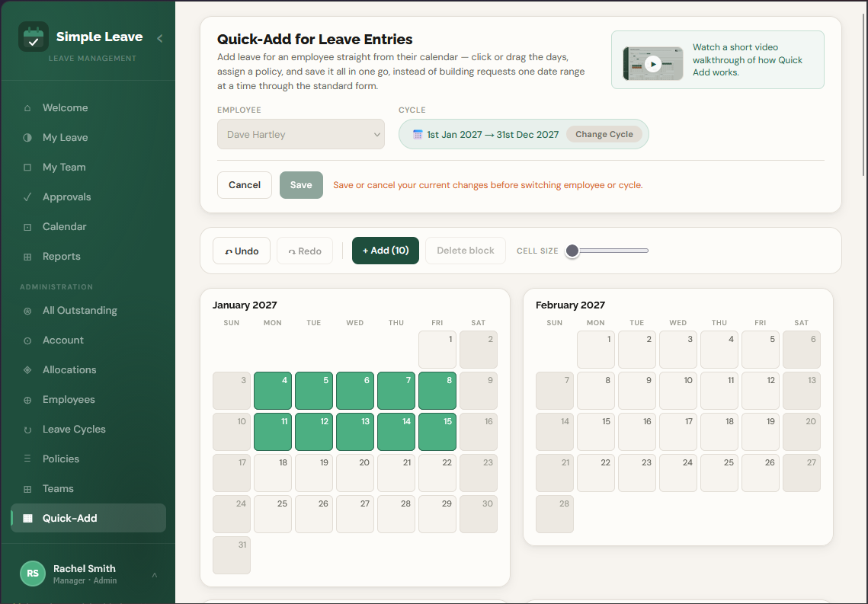Open the Policies page
Viewport: 868px width, 604px height.
pos(88,459)
